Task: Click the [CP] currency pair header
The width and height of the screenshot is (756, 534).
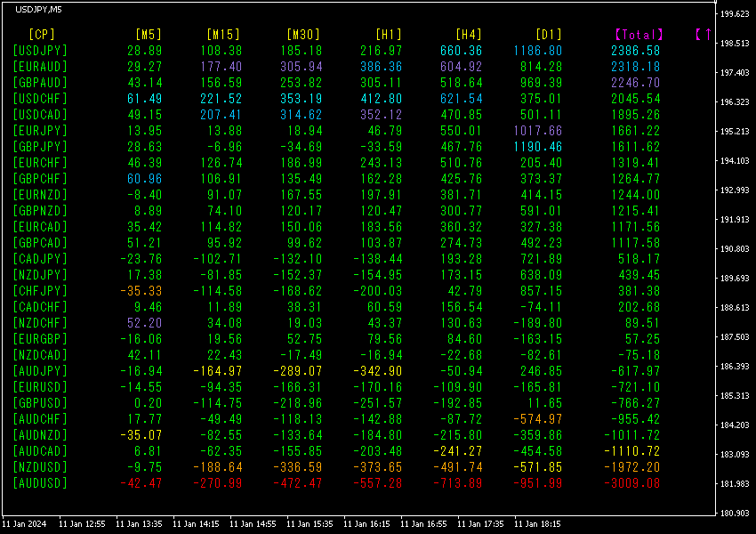Action: [42, 34]
